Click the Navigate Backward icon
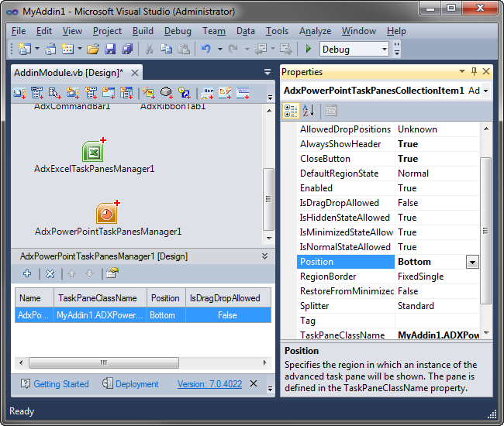 261,49
